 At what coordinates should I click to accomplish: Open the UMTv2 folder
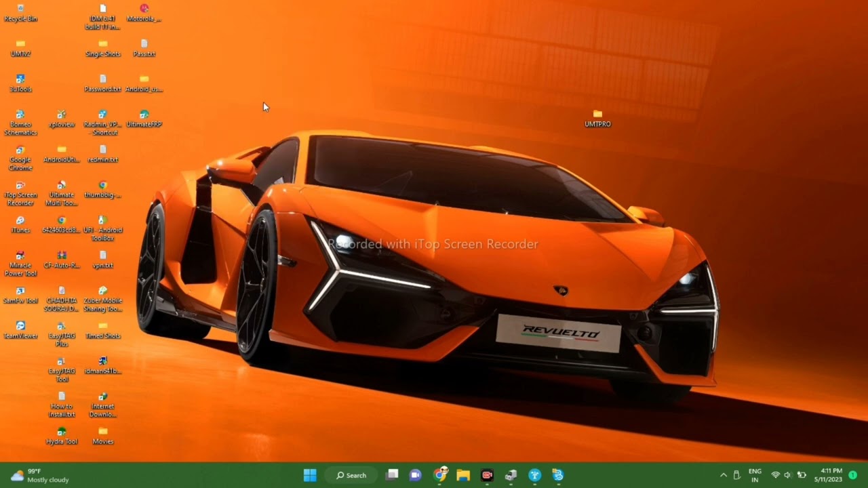pyautogui.click(x=20, y=48)
